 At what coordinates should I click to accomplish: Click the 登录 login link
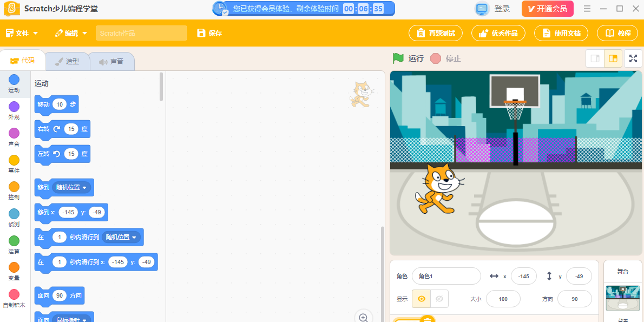(502, 9)
